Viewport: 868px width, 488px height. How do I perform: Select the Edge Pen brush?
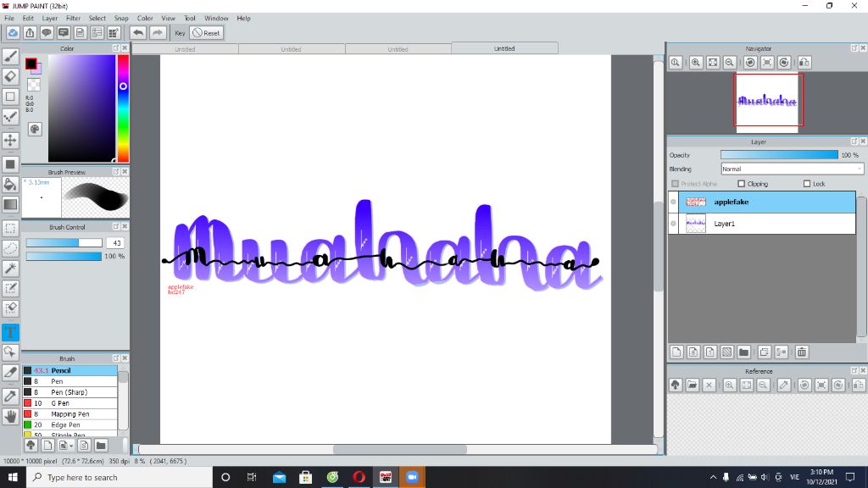click(70, 425)
